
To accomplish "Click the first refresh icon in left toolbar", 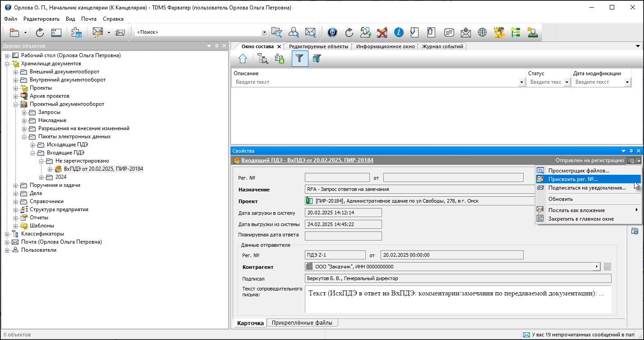I will tap(40, 32).
